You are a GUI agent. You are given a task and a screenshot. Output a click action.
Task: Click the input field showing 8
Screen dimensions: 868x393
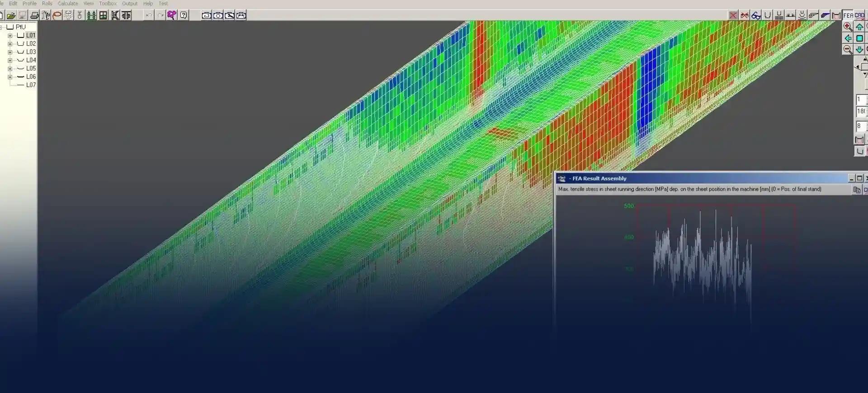coord(861,126)
